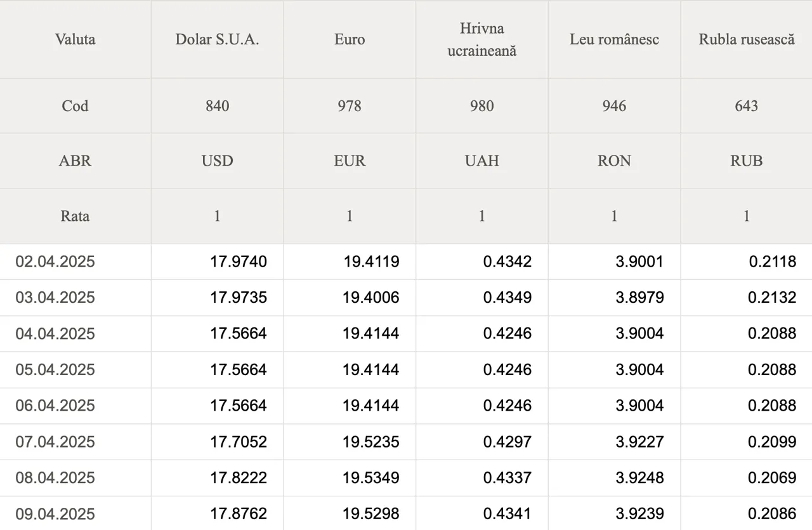Click Euro rate 19.5349
The image size is (812, 530).
point(371,478)
